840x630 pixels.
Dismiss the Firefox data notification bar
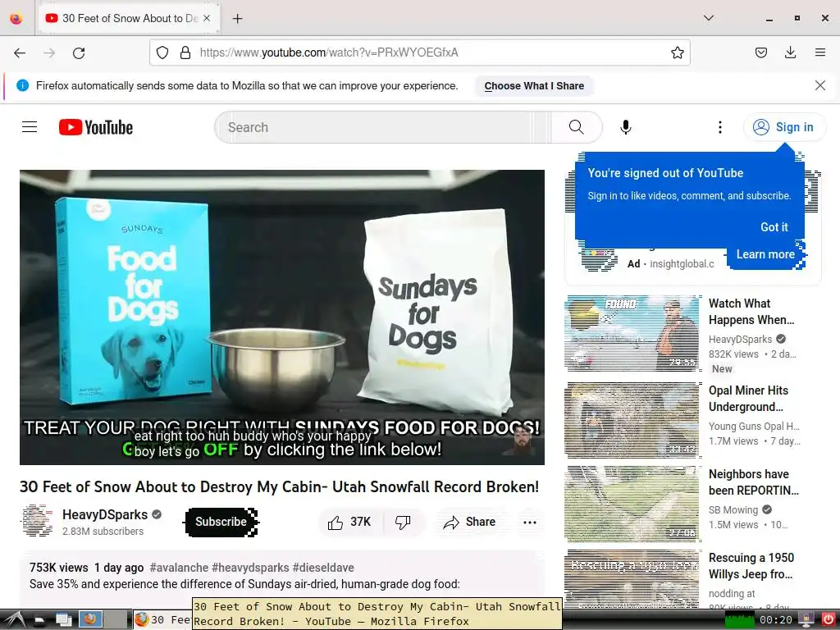point(819,85)
